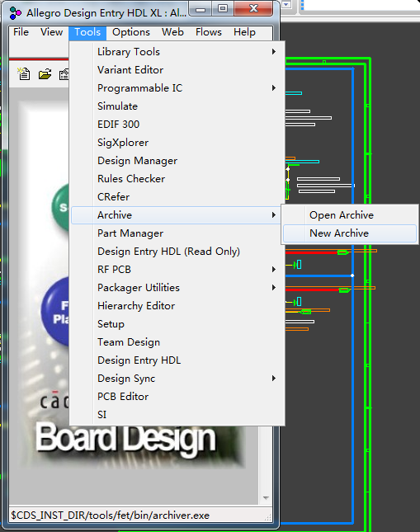Launch PCB Editor from the menu
The height and width of the screenshot is (532, 420).
[x=177, y=397]
